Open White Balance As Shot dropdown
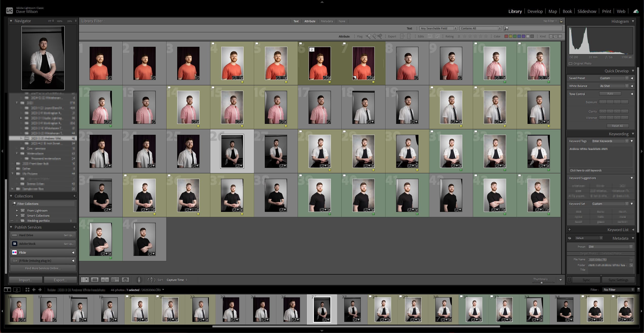The width and height of the screenshot is (644, 333). [x=614, y=86]
